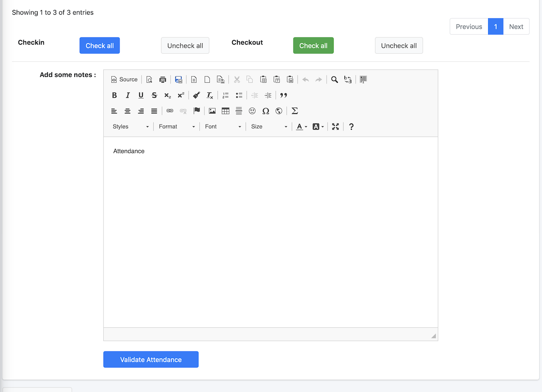Click Uncheck all beside the Checkin label
The image size is (542, 392).
185,46
